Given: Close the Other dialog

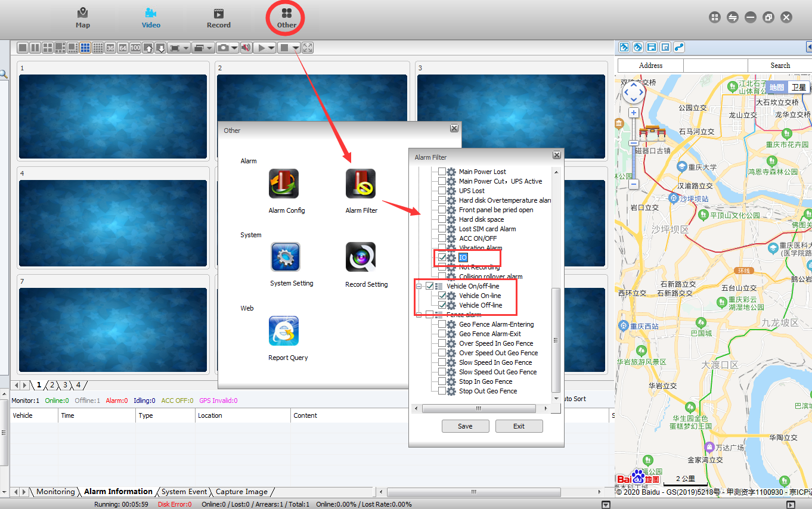Looking at the screenshot, I should [x=454, y=128].
